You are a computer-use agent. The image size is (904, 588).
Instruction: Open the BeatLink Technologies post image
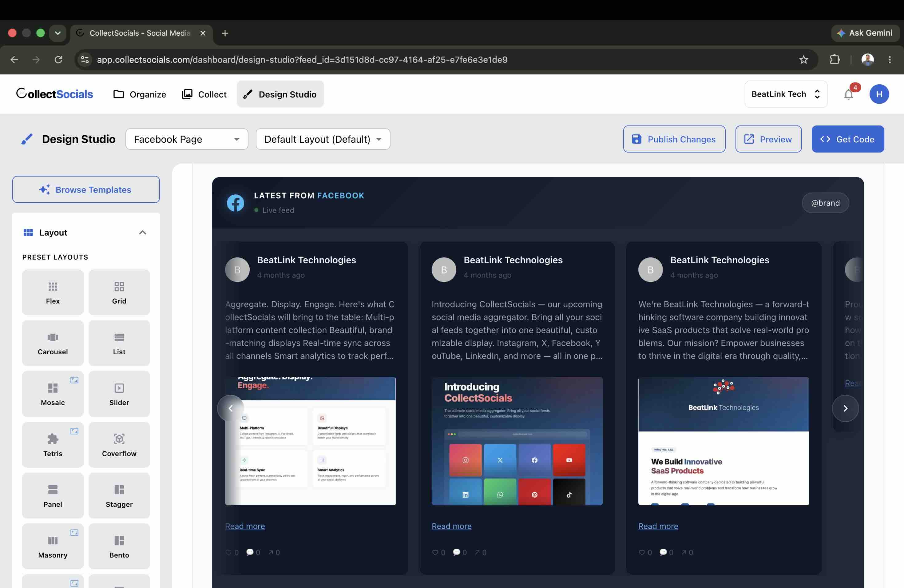pyautogui.click(x=724, y=441)
